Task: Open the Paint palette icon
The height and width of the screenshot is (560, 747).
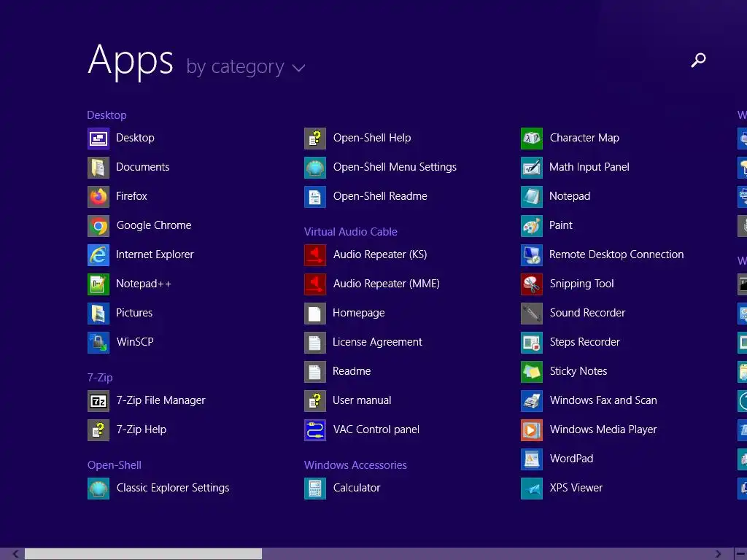Action: click(532, 226)
